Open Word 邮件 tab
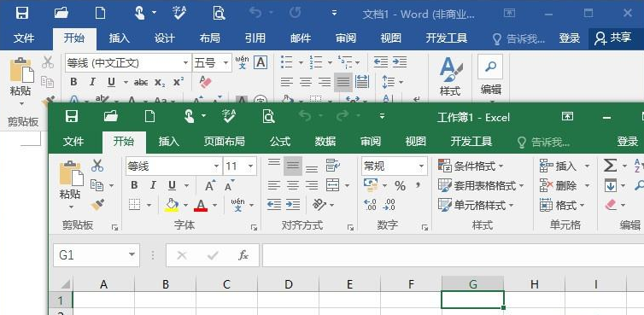The height and width of the screenshot is (315, 644). [301, 38]
